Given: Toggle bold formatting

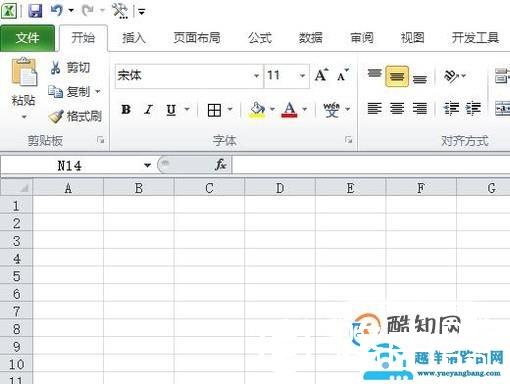Looking at the screenshot, I should tap(126, 109).
